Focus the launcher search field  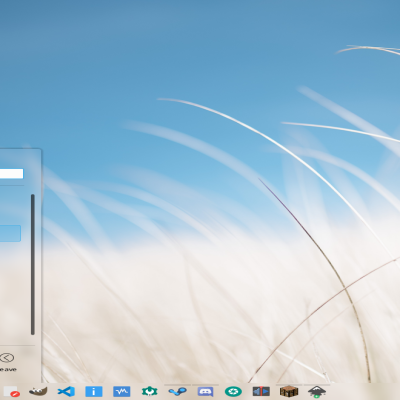coord(12,174)
